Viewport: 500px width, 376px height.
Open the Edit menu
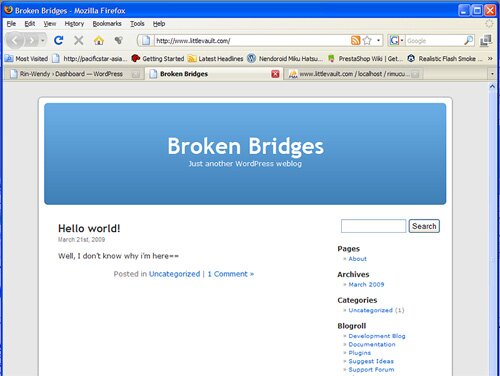pos(30,24)
